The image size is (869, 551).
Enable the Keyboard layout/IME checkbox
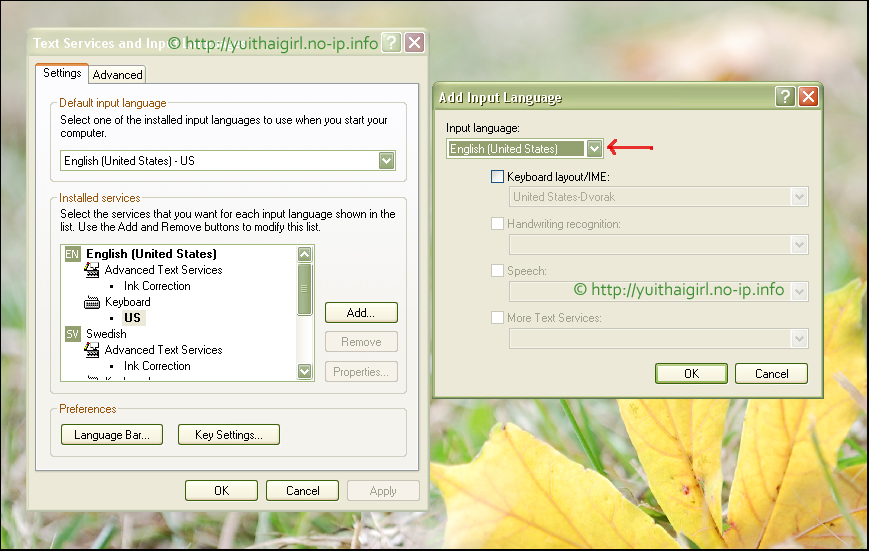497,177
